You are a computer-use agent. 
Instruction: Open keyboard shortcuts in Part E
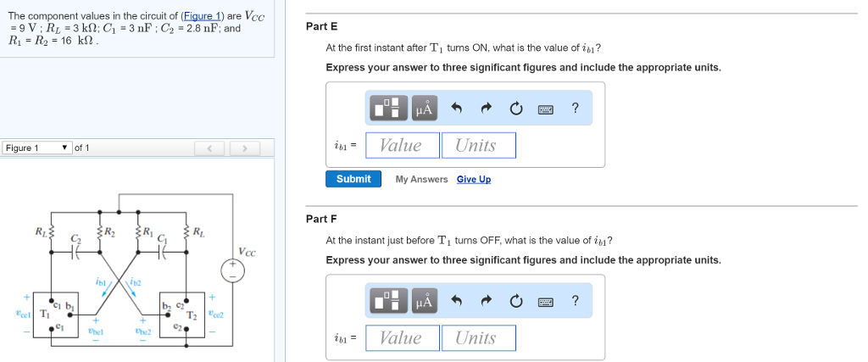545,109
